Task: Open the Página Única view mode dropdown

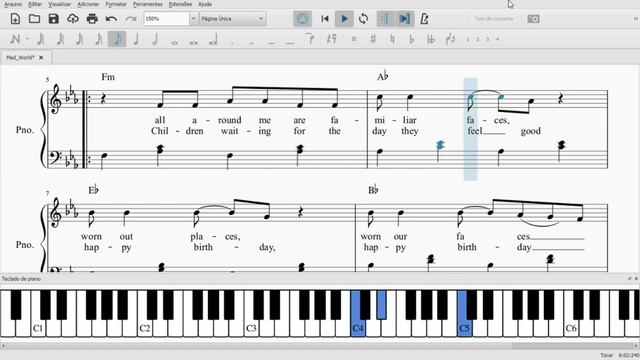Action: point(233,19)
